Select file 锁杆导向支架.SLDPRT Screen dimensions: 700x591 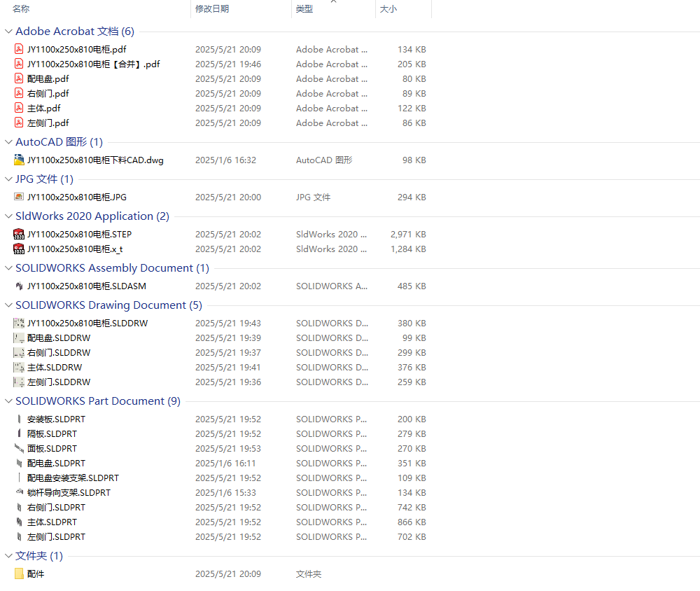(x=69, y=493)
